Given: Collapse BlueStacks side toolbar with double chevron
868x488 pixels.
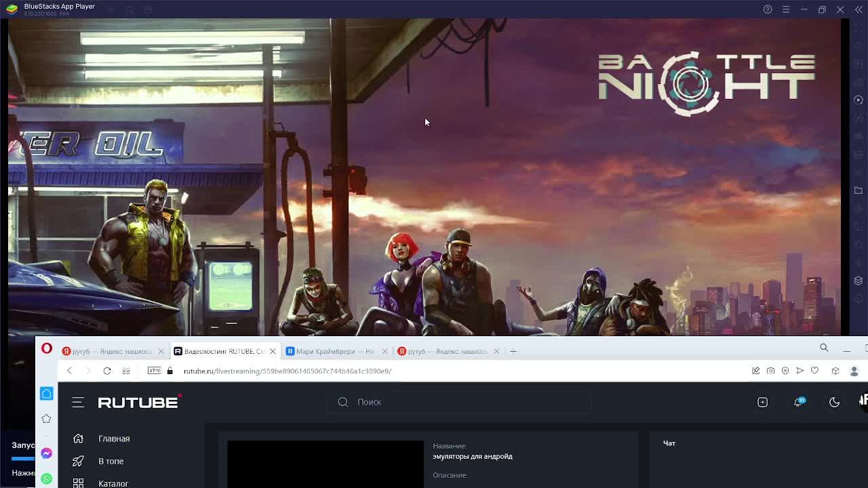Looking at the screenshot, I should pos(858,9).
